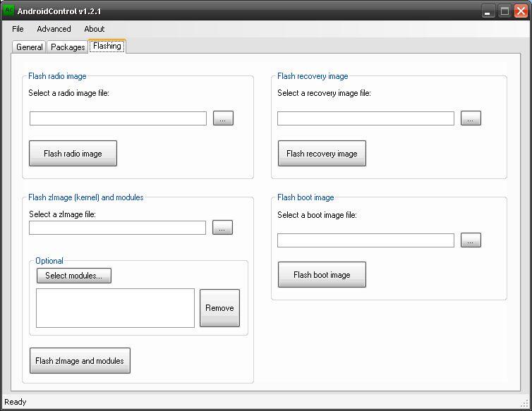
Task: Maximize the AndroidControl window
Action: pos(504,11)
